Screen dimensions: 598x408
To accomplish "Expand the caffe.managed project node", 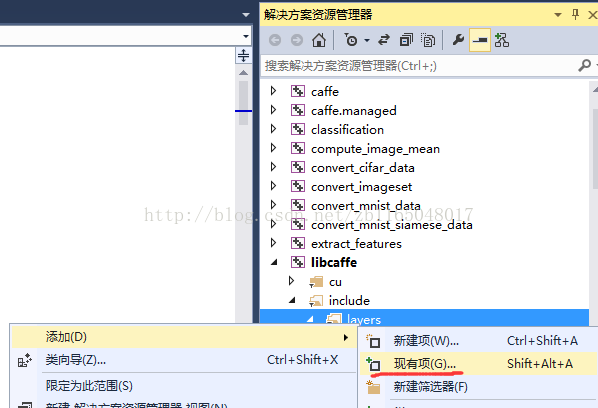I will click(x=273, y=110).
